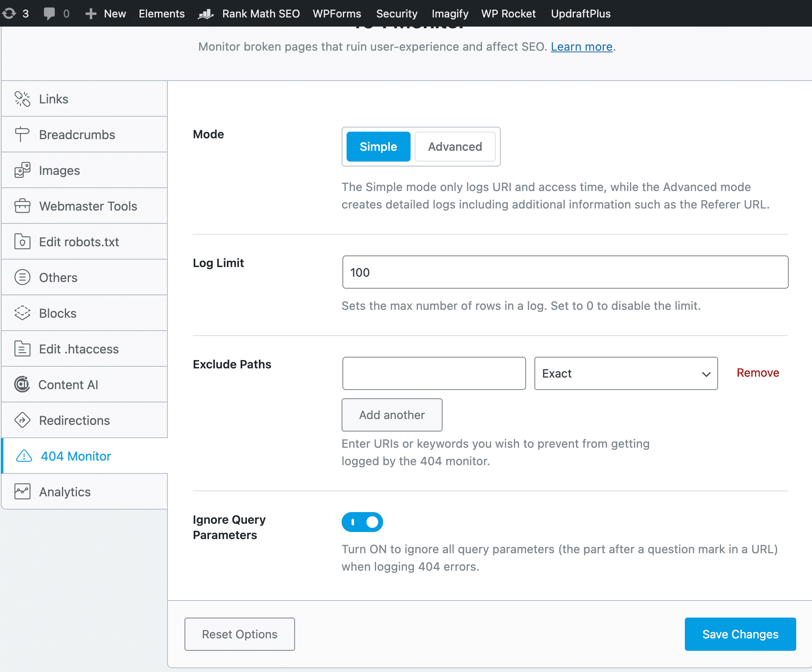Click the Breadcrumbs signpost icon
Viewport: 812px width, 672px height.
coord(22,135)
